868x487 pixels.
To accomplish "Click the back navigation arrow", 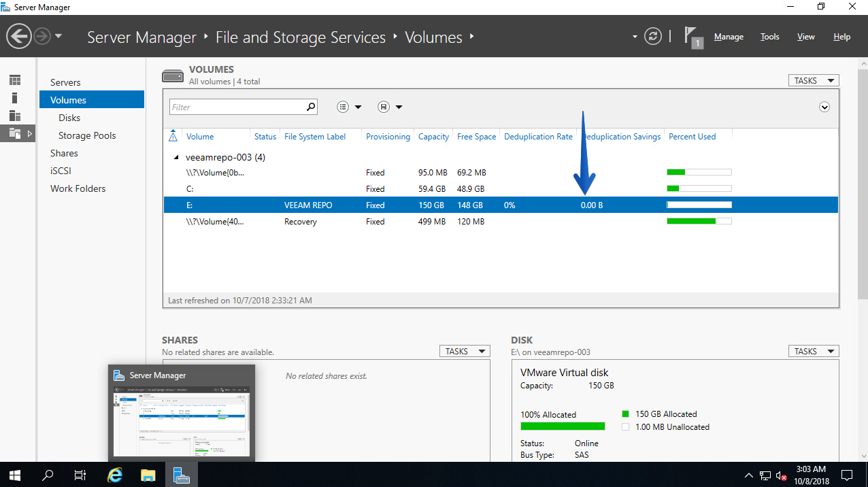I will tap(20, 36).
